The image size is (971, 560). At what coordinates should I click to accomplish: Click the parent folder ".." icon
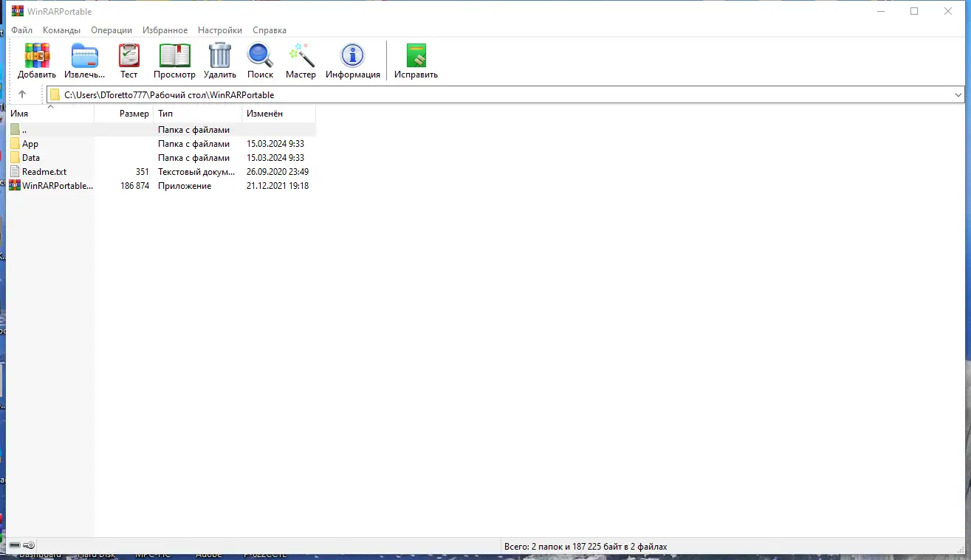(15, 130)
